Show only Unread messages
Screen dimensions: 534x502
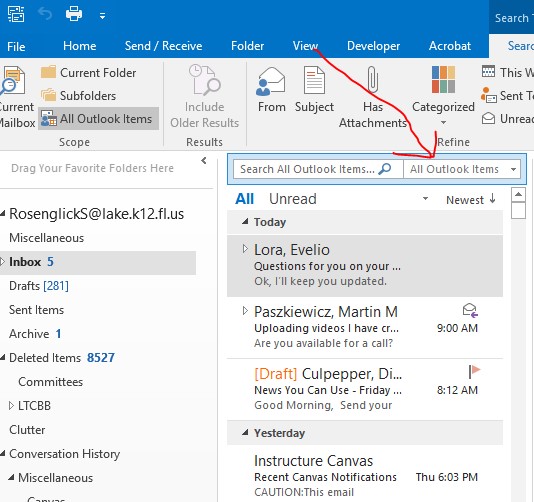coord(293,199)
